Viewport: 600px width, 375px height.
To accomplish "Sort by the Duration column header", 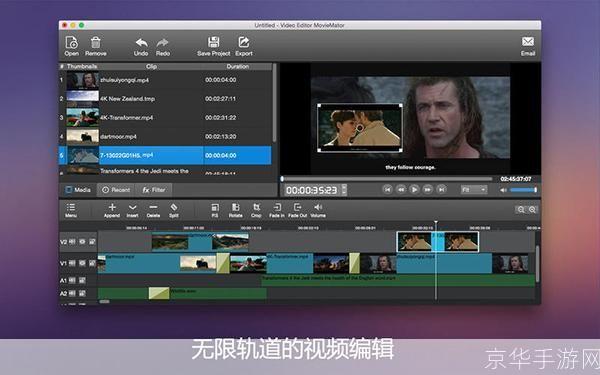I will [x=238, y=67].
